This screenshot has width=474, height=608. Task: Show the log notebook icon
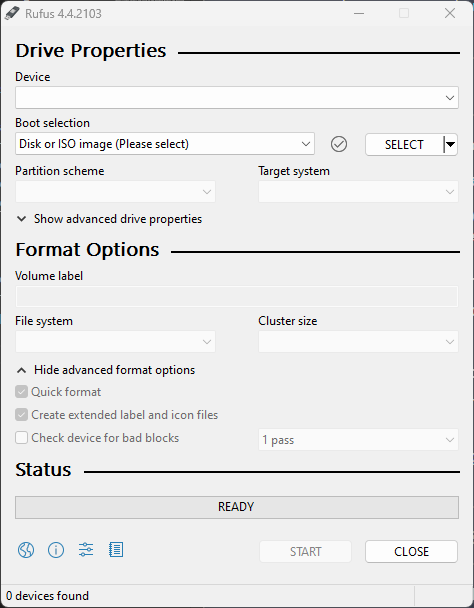[116, 550]
